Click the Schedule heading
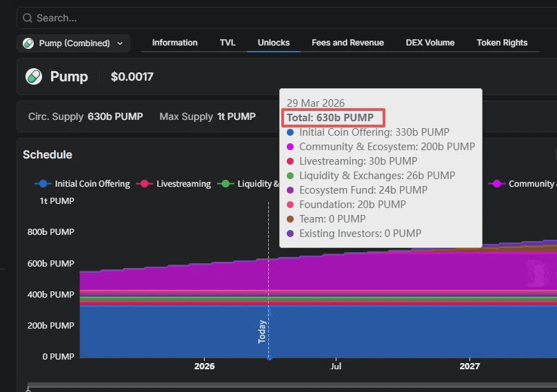 (48, 155)
